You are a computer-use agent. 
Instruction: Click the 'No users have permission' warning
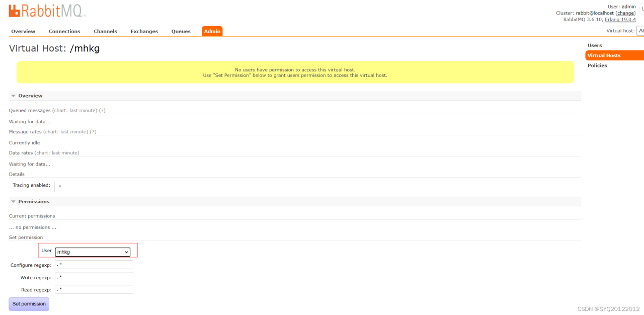pos(295,72)
